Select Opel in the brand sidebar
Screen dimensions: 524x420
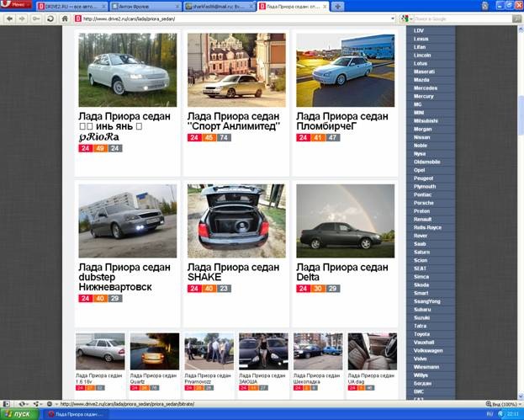(419, 170)
